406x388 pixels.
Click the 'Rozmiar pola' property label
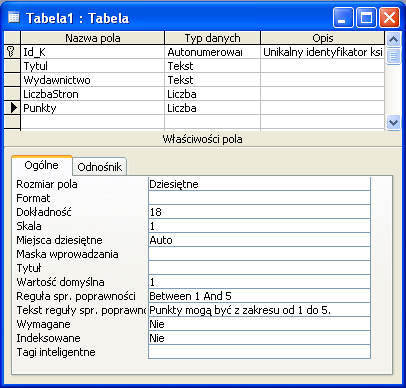[47, 184]
